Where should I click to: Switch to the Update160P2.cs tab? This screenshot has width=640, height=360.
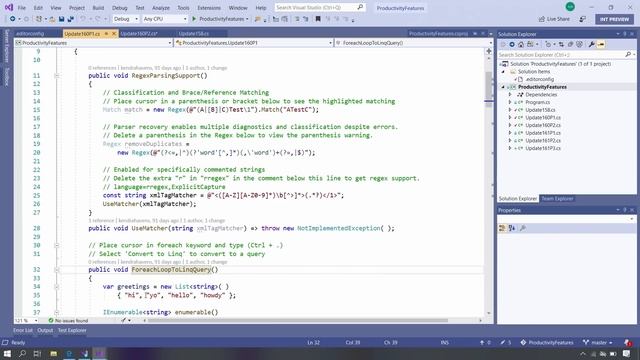[x=139, y=33]
